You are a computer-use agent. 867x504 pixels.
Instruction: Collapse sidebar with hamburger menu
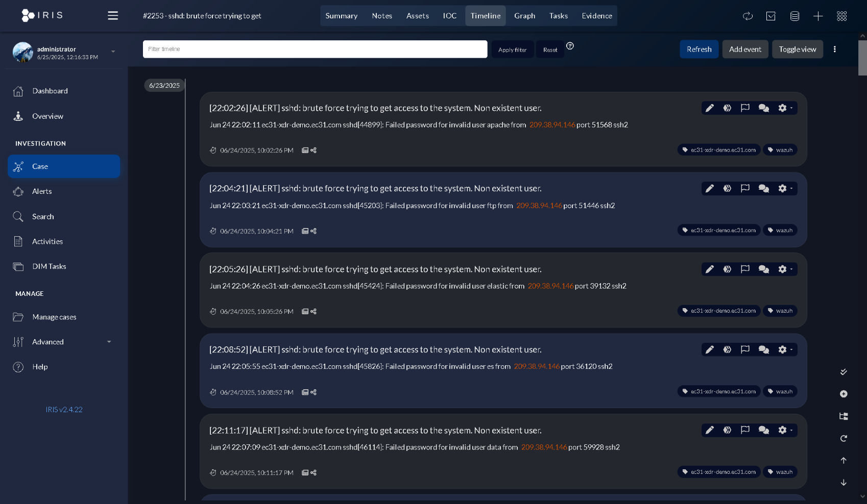(113, 16)
